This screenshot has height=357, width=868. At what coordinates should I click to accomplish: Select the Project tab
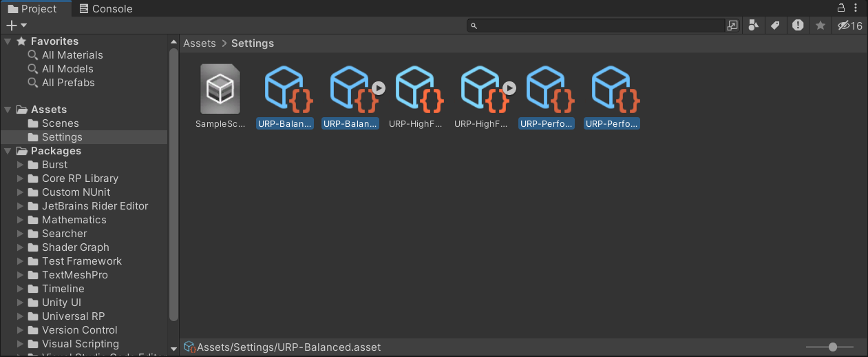[x=32, y=9]
